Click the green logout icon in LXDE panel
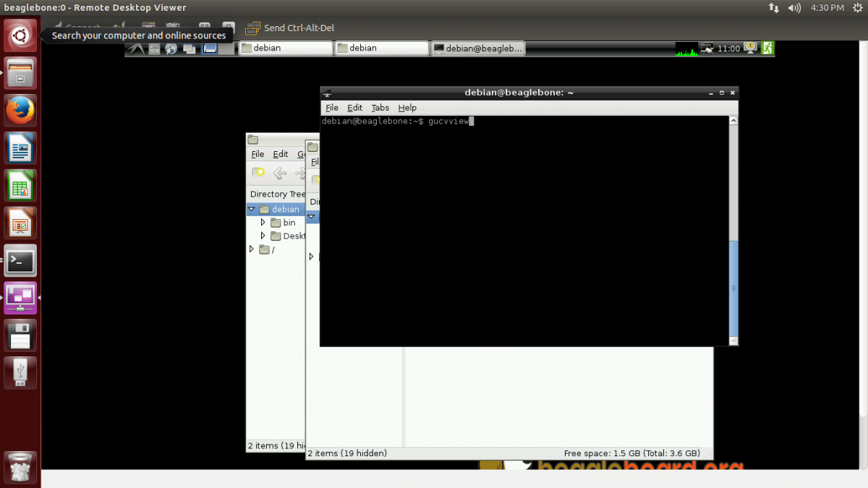868x488 pixels. pyautogui.click(x=767, y=48)
